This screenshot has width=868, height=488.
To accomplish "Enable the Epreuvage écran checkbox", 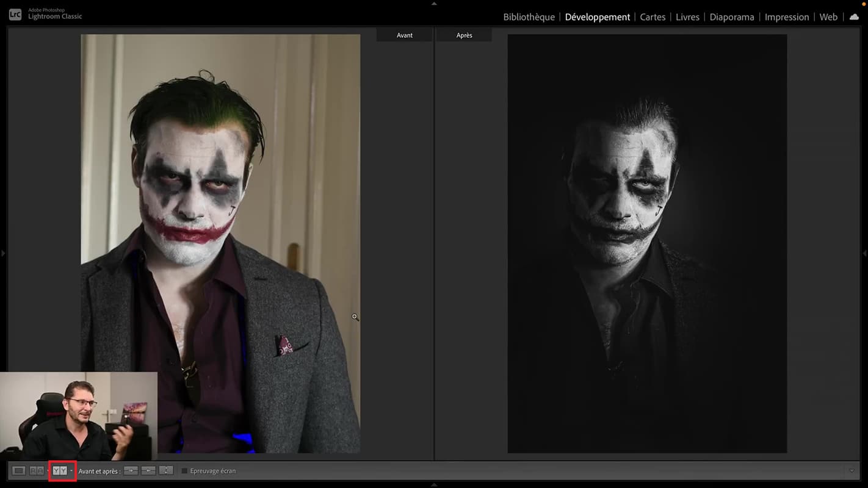I will (184, 471).
